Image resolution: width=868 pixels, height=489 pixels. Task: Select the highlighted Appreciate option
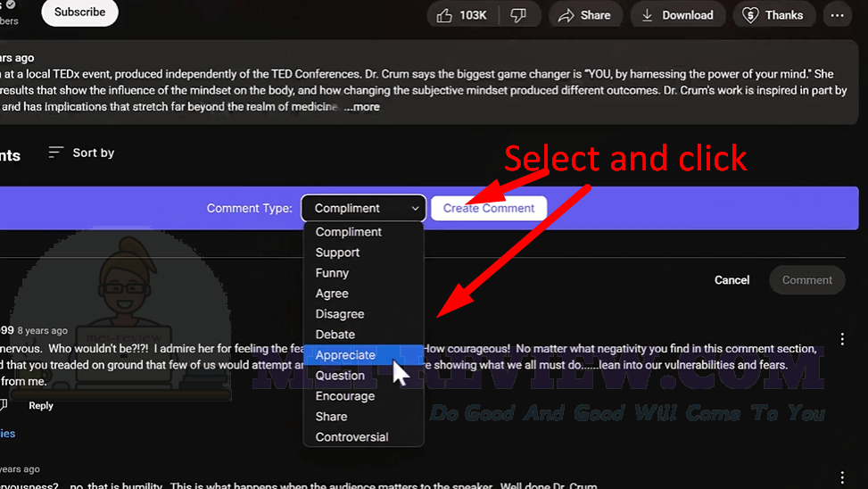click(364, 355)
